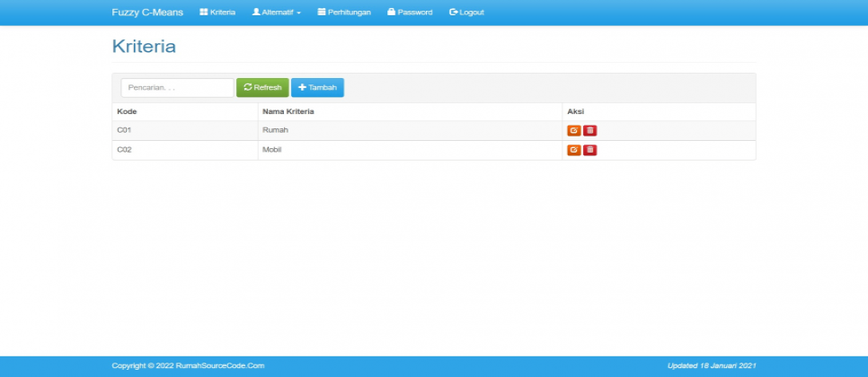Screen dimensions: 868x377
Task: Select the C01 code cell
Action: point(125,130)
